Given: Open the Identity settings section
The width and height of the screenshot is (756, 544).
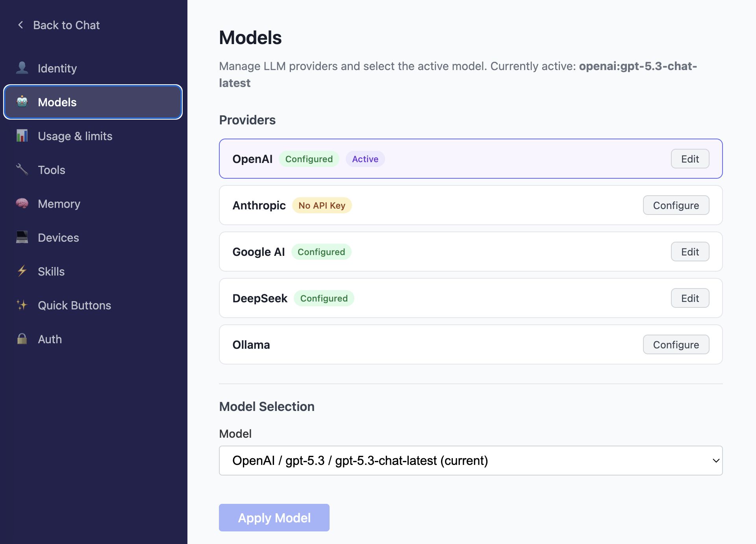Looking at the screenshot, I should [93, 68].
